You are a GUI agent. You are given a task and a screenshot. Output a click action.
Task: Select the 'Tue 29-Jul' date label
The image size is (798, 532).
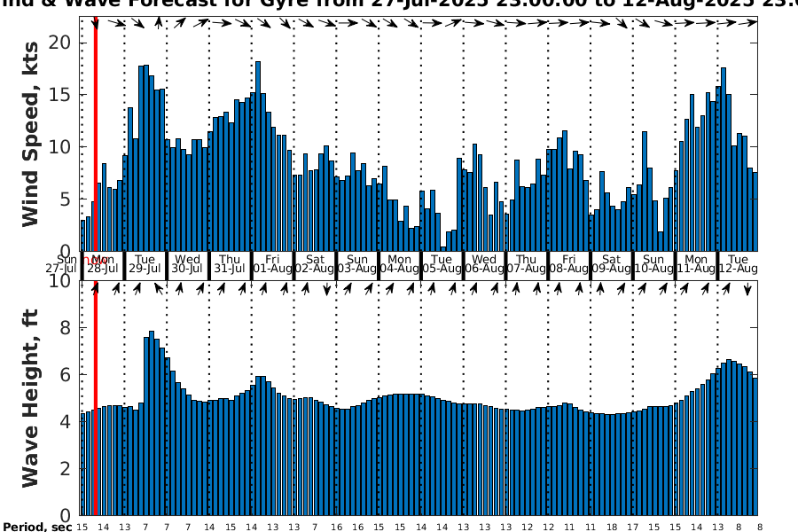(x=145, y=264)
